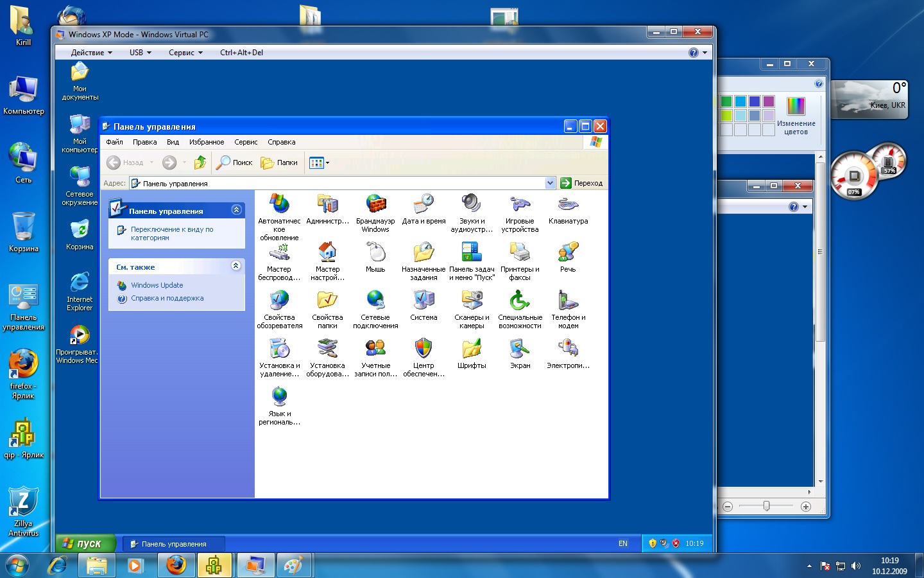The height and width of the screenshot is (578, 924).
Task: Select green color swatch in background window
Action: (726, 101)
